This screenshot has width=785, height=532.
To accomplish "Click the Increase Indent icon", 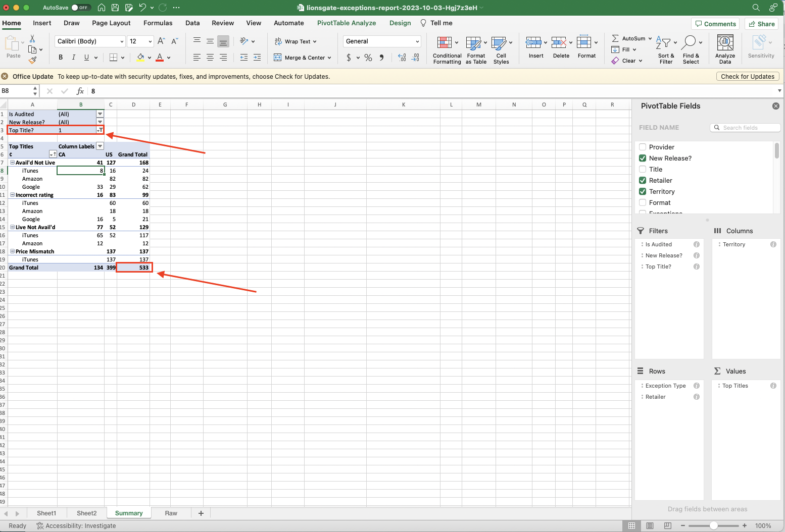I will click(x=257, y=58).
